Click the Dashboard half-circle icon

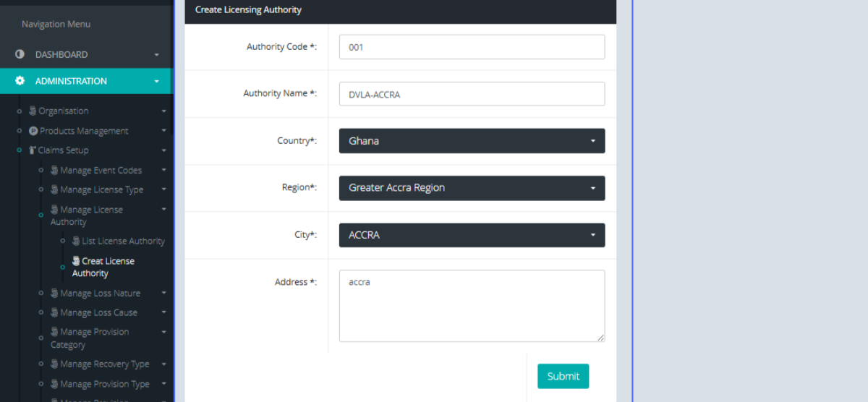(20, 54)
